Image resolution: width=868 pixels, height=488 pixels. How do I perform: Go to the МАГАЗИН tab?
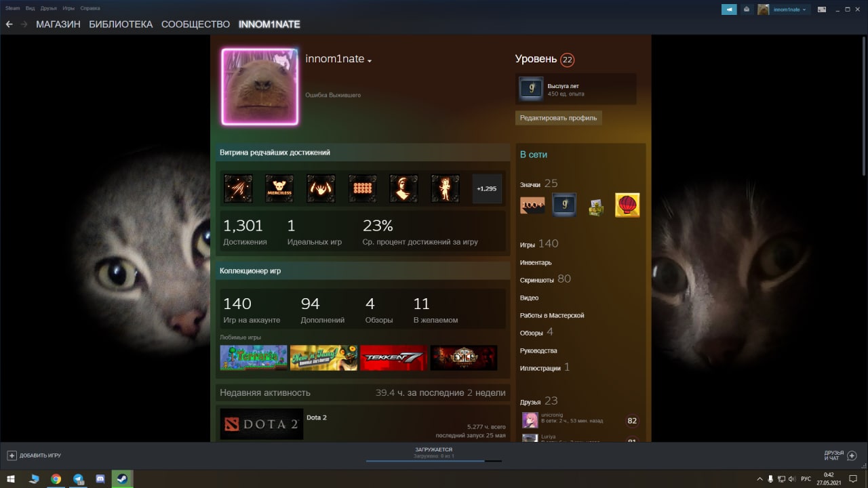58,24
